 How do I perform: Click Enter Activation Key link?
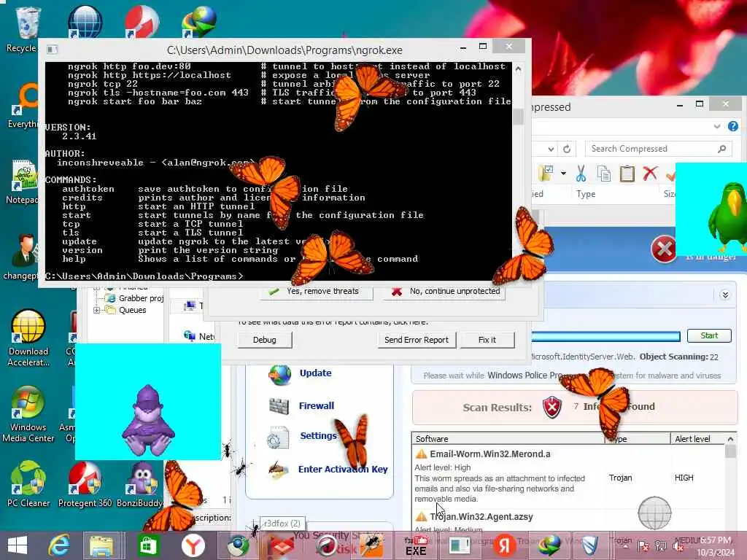coord(343,470)
